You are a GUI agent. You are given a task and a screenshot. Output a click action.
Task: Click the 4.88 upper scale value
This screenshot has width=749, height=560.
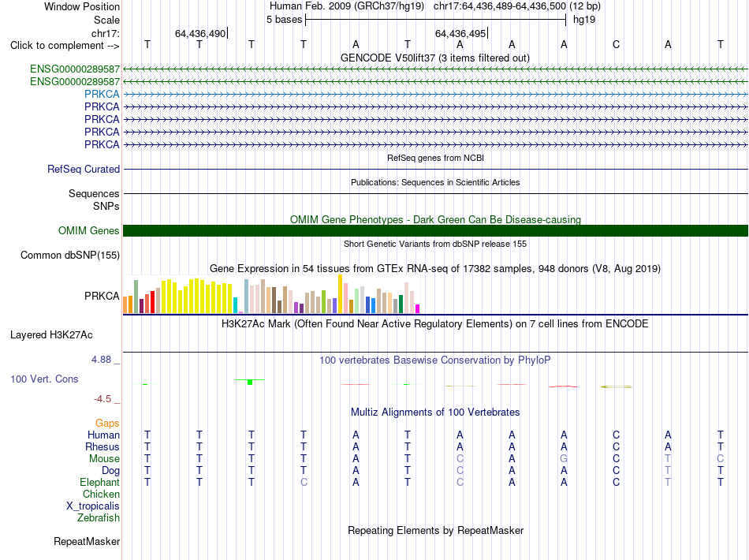(x=101, y=360)
